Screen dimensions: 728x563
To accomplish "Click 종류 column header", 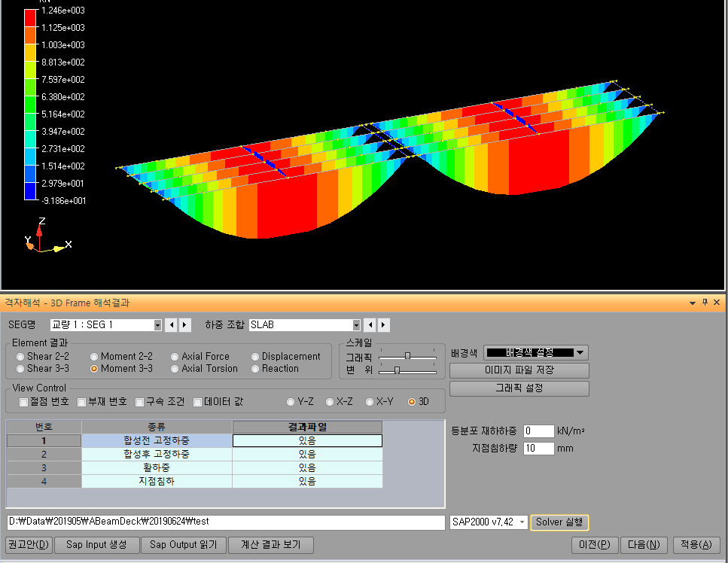I will 157,427.
